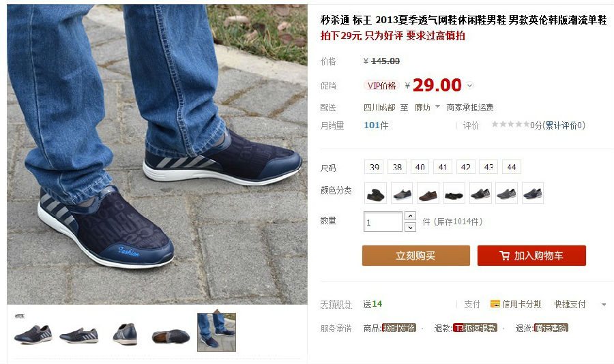Choose the red-brown shoe color option
The image size is (614, 364).
428,193
